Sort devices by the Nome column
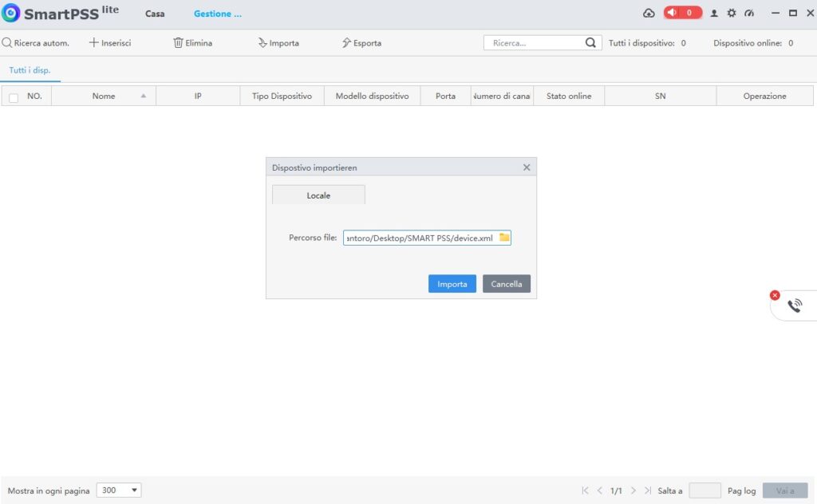Image resolution: width=817 pixels, height=504 pixels. coord(104,96)
